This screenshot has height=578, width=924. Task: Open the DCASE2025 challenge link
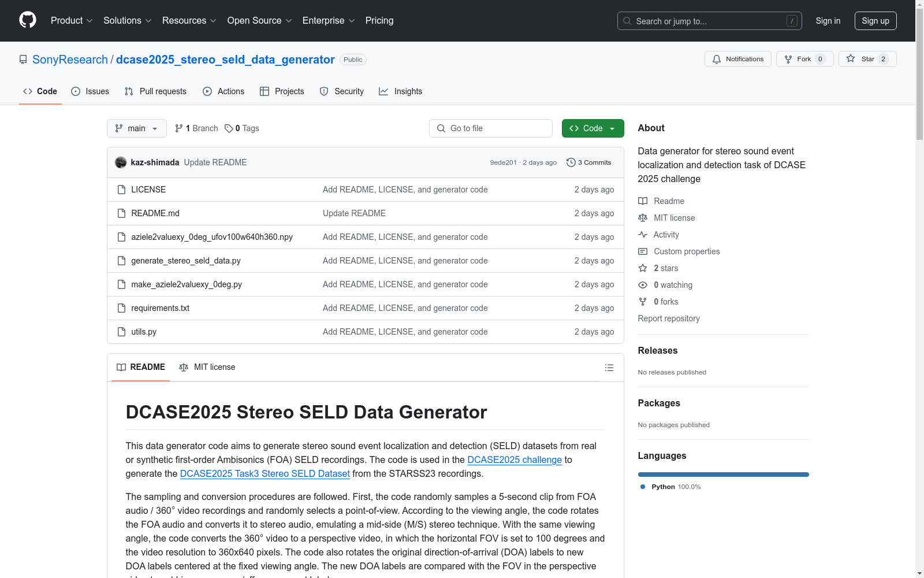click(515, 460)
